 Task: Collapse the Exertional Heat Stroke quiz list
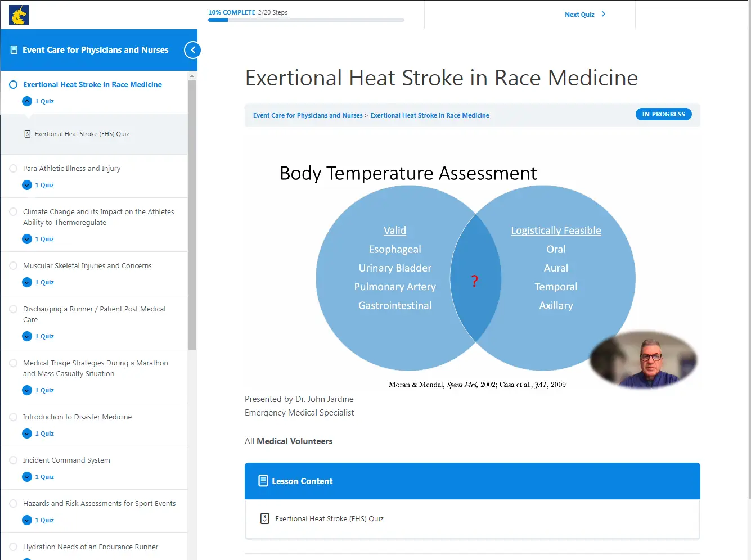[27, 101]
